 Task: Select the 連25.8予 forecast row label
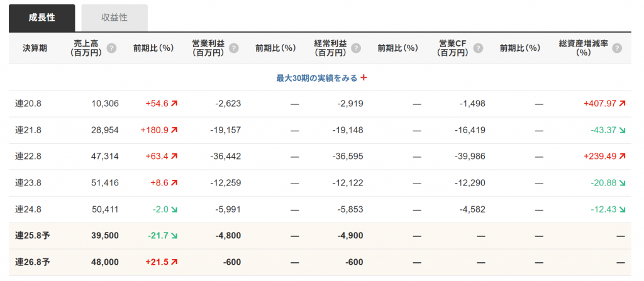(x=33, y=236)
